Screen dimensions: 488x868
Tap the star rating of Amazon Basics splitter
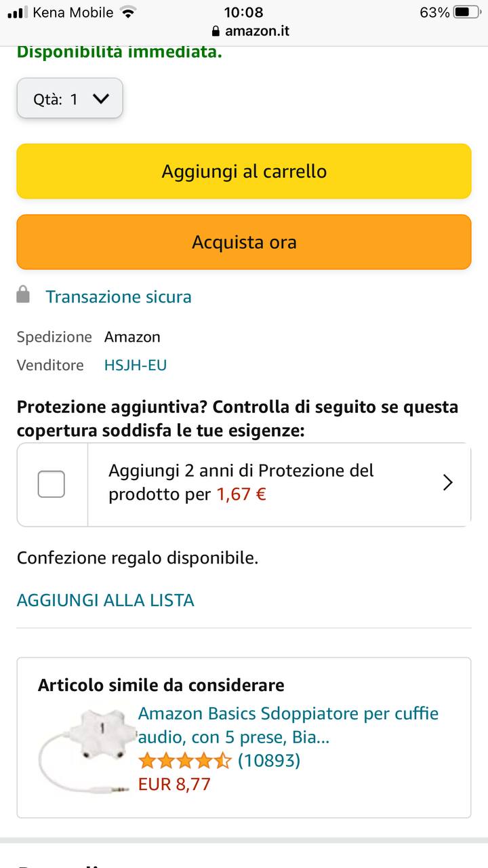(184, 760)
